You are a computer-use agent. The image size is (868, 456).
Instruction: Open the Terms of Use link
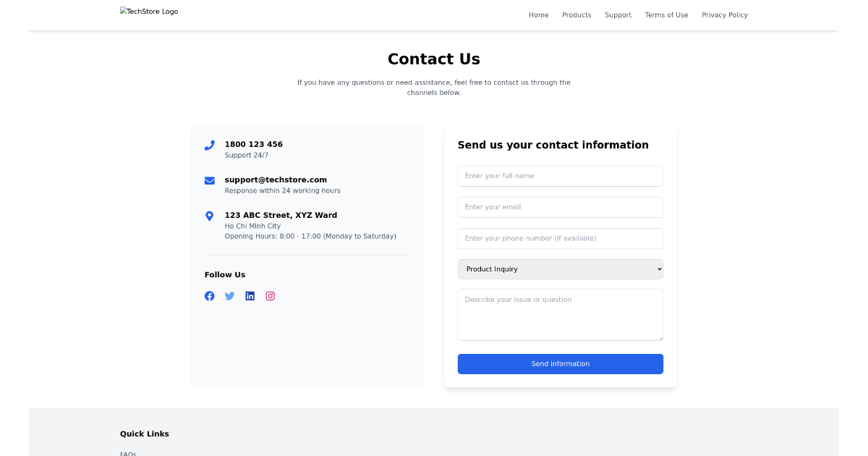pos(666,14)
